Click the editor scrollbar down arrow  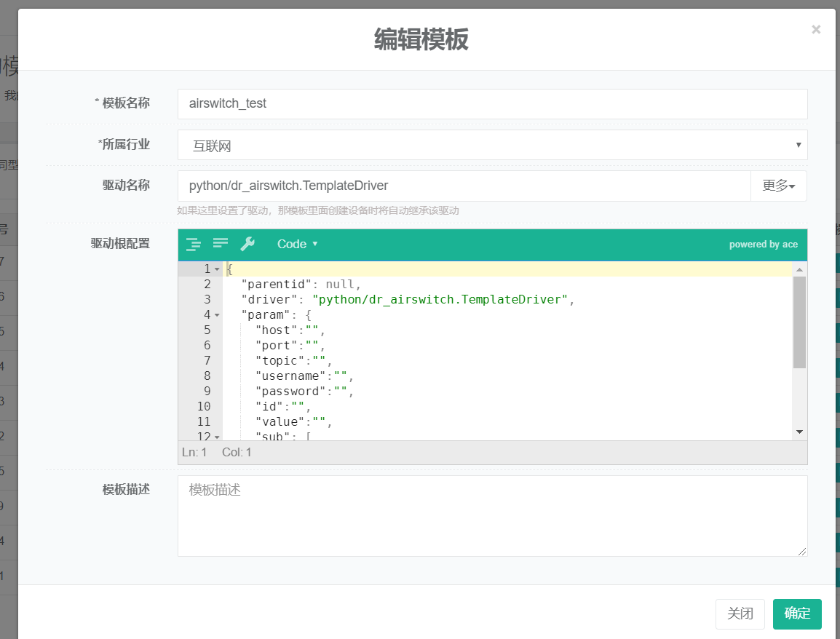point(799,432)
